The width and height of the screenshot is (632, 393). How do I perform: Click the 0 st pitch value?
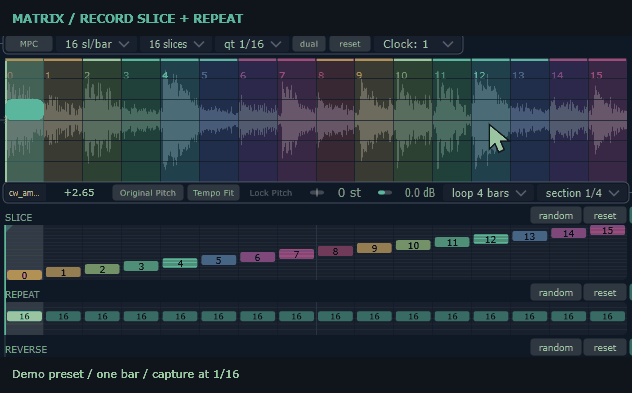tap(349, 193)
